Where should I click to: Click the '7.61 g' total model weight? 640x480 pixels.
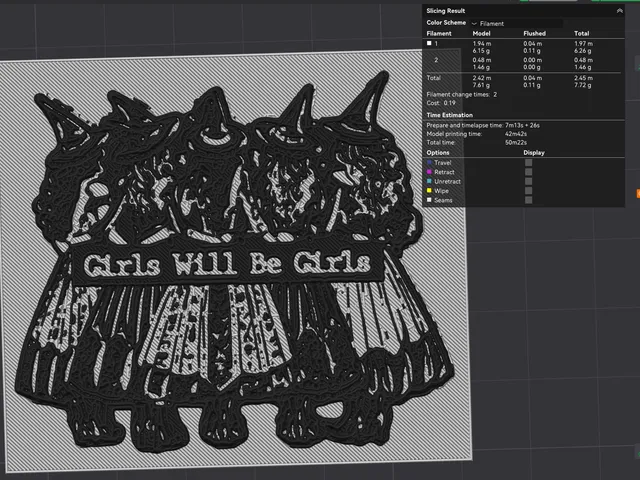[481, 85]
